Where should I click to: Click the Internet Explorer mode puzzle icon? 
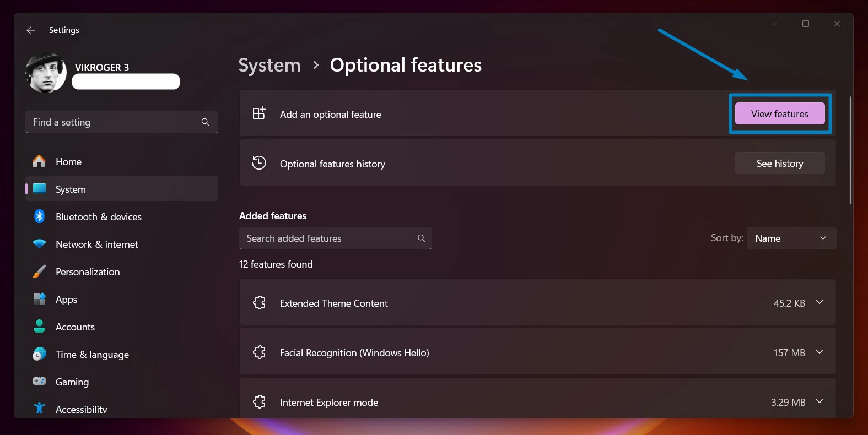point(259,401)
